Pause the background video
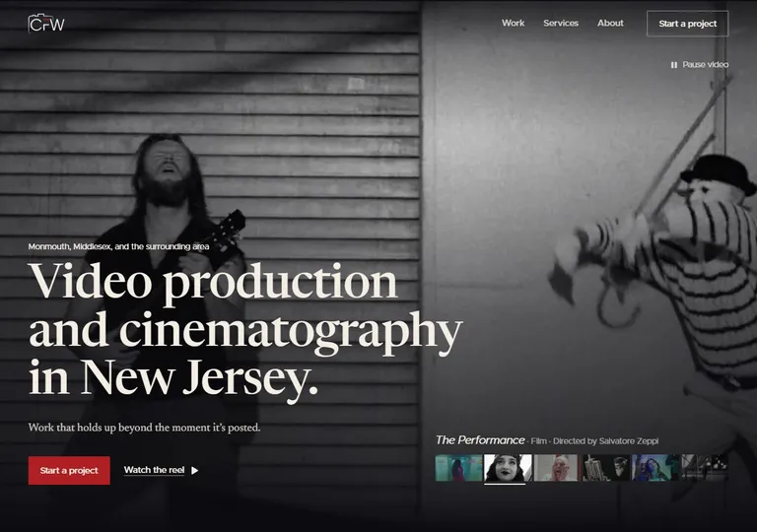 (x=700, y=65)
